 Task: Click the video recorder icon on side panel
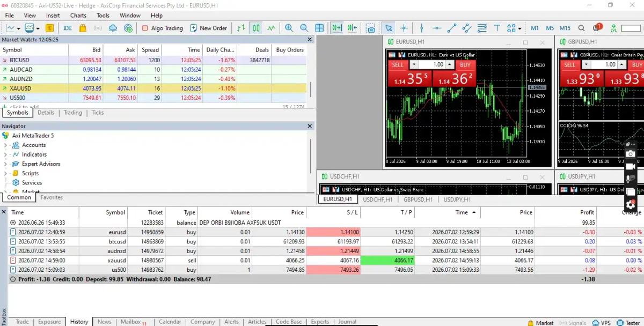[x=631, y=167]
